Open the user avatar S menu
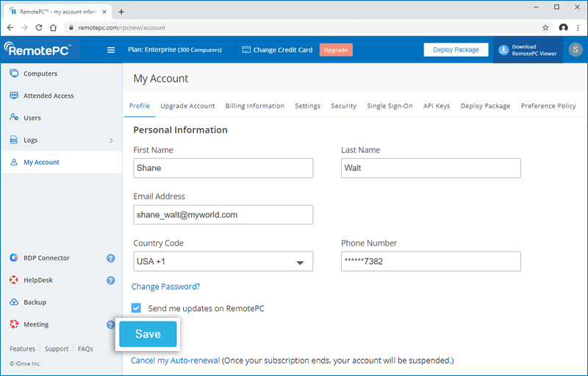 tap(576, 49)
